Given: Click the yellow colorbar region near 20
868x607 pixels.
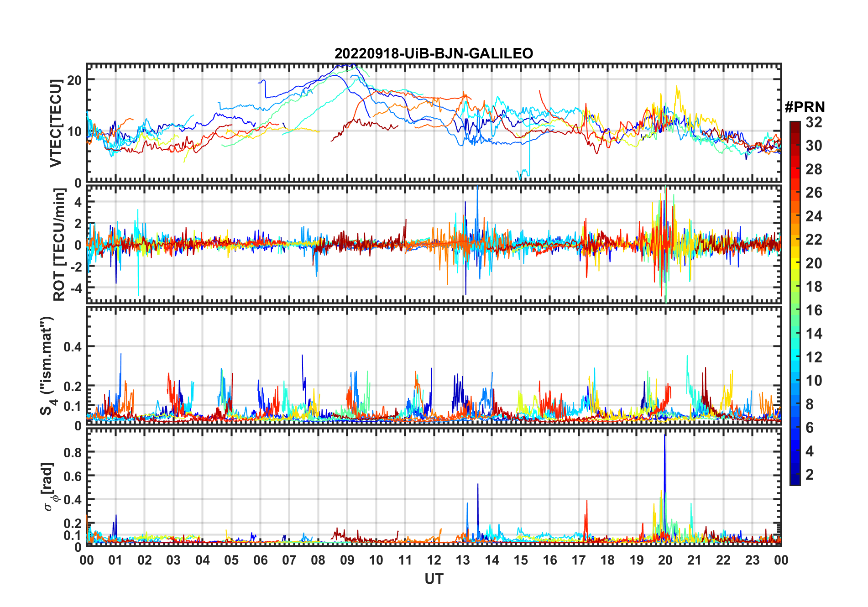Looking at the screenshot, I should 795,263.
